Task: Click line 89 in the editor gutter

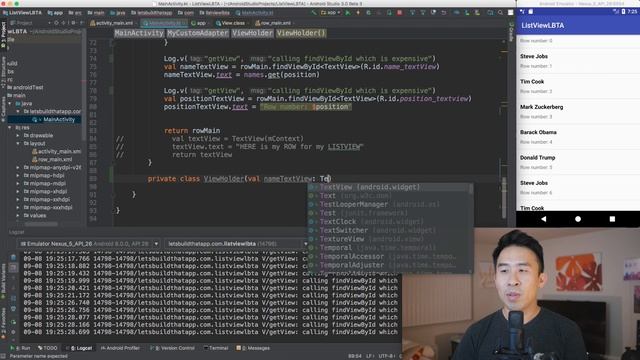Action: tap(93, 179)
